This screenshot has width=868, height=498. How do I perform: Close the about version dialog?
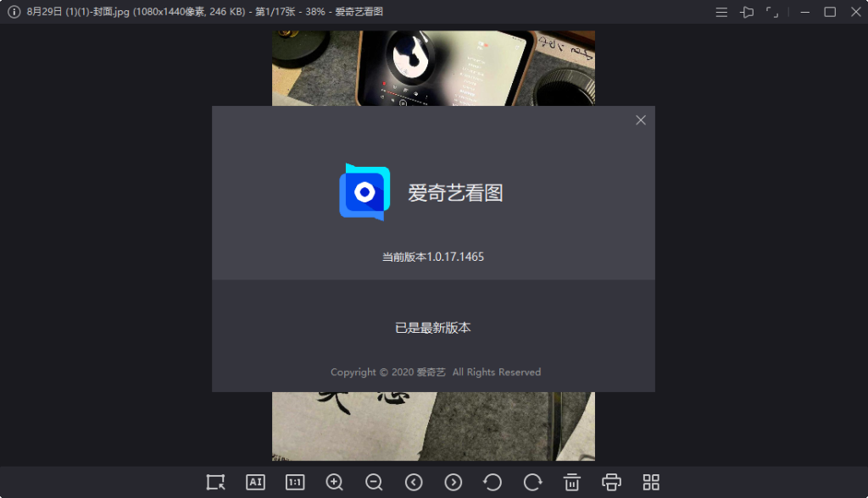(x=641, y=119)
